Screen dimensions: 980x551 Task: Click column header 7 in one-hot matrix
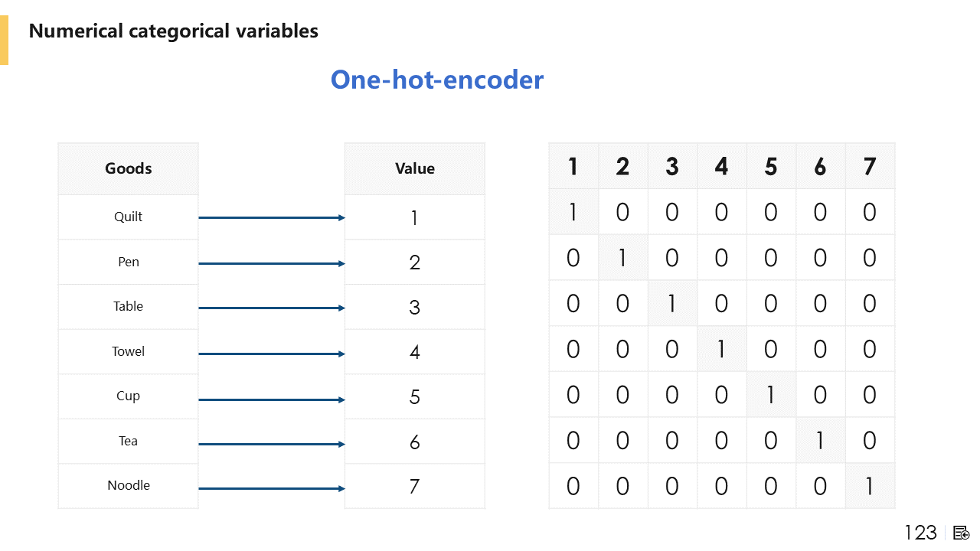coord(870,166)
